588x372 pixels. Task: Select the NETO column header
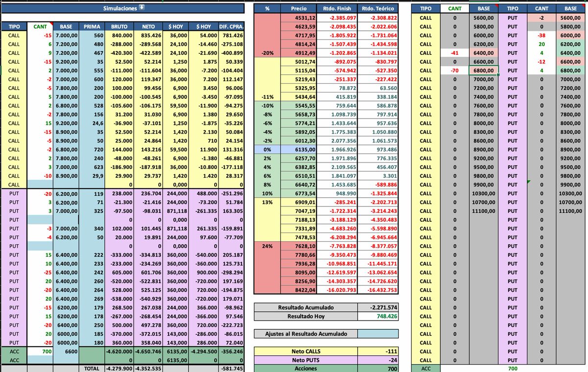click(147, 26)
